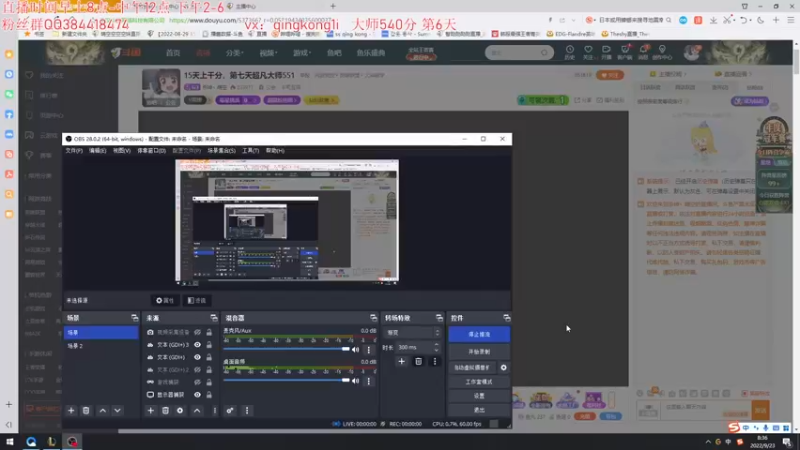Toggle visibility of the video capture device source

click(x=197, y=332)
